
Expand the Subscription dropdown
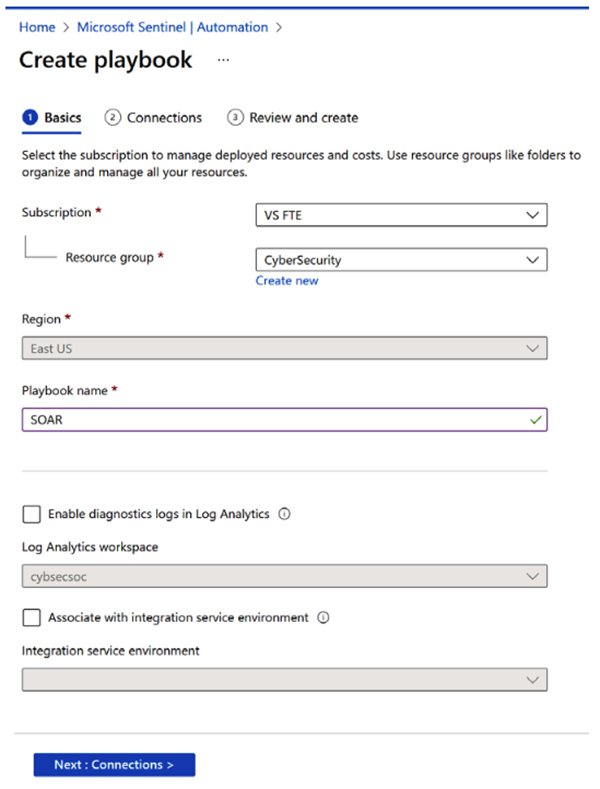point(402,214)
